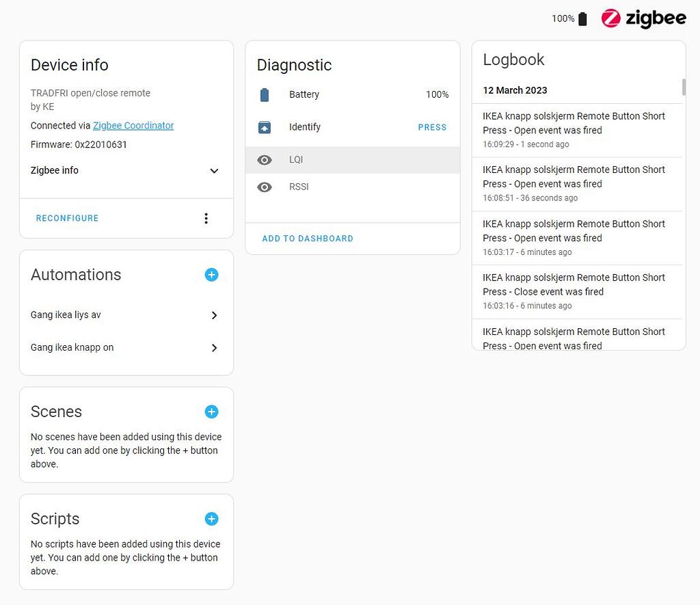
Task: Click ADD TO DASHBOARD in the Diagnostic card
Action: (306, 239)
